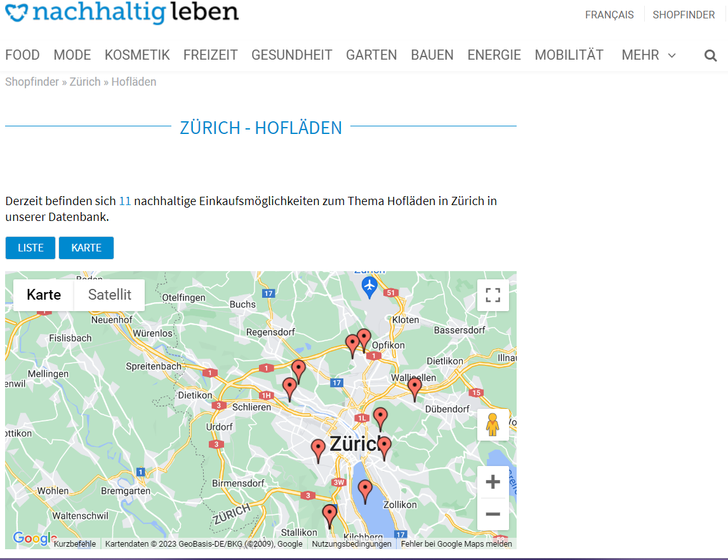Click the nachhaltig leben logo
The width and height of the screenshot is (728, 560).
pyautogui.click(x=122, y=12)
